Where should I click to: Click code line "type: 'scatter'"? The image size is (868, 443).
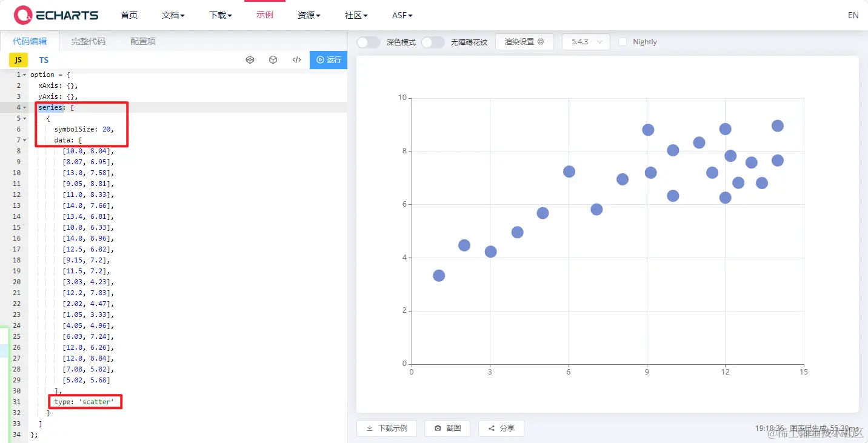pos(84,402)
